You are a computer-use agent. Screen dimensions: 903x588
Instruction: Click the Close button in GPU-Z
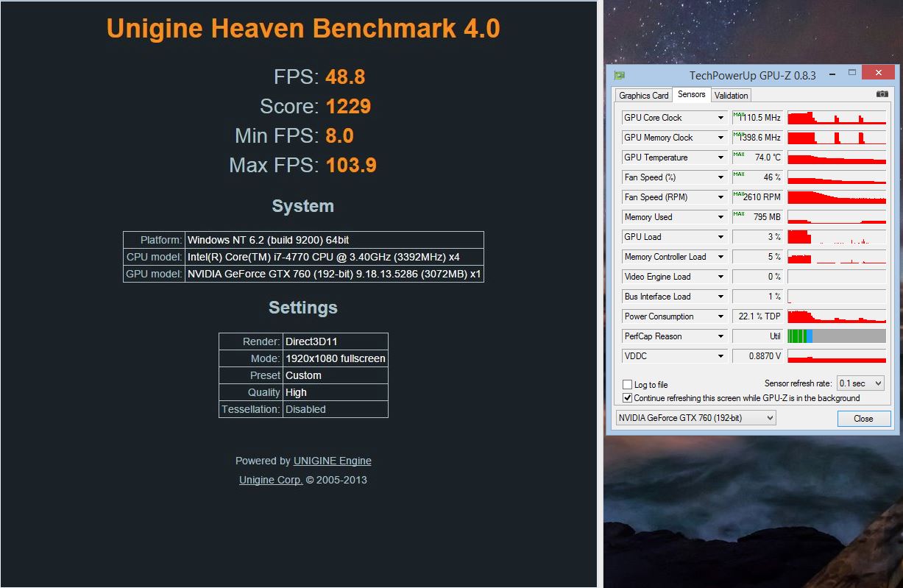[863, 419]
